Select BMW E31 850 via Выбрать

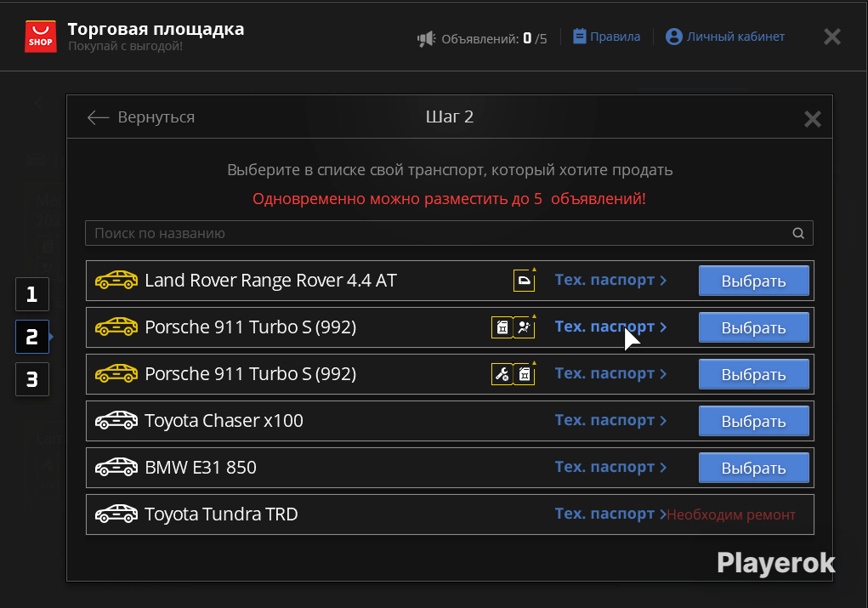(753, 468)
